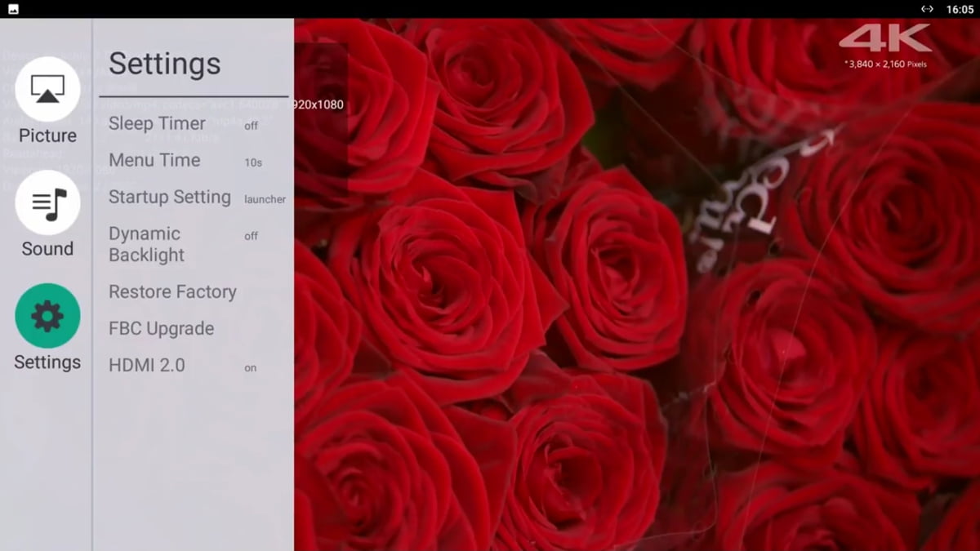Select the Sleep Timer row label
This screenshot has height=551, width=980.
point(157,123)
